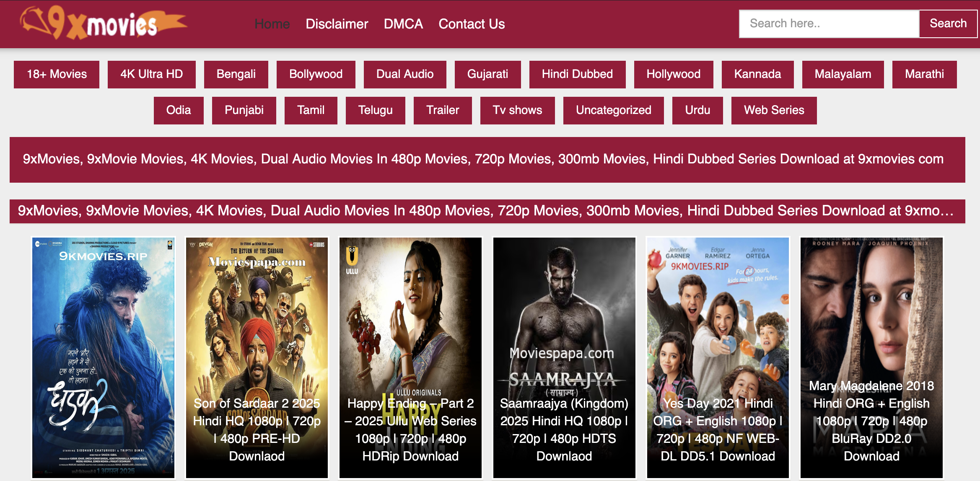This screenshot has width=980, height=481.
Task: Open the Yes Day 2021 movie post
Action: click(x=718, y=358)
